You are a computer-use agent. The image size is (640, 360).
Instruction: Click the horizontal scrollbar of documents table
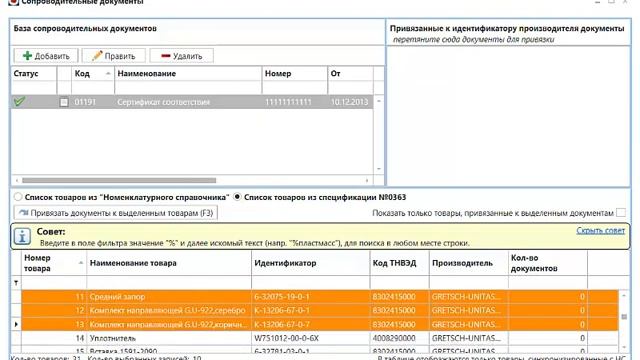pos(119,180)
